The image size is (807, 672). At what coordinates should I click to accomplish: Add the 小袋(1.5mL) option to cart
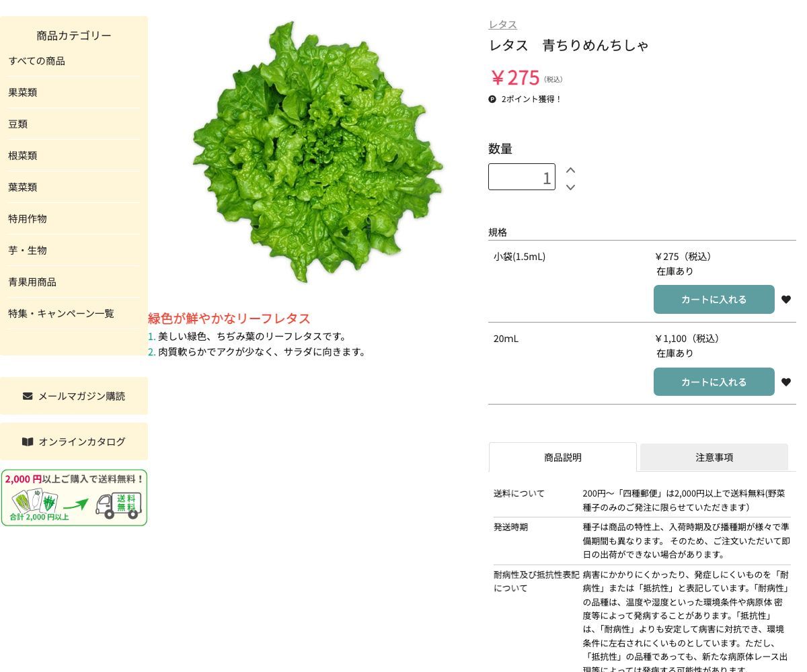click(714, 299)
